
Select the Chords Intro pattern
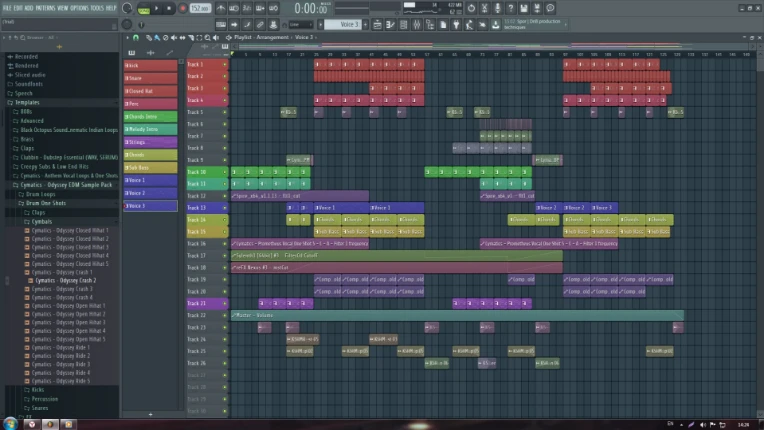tap(150, 116)
